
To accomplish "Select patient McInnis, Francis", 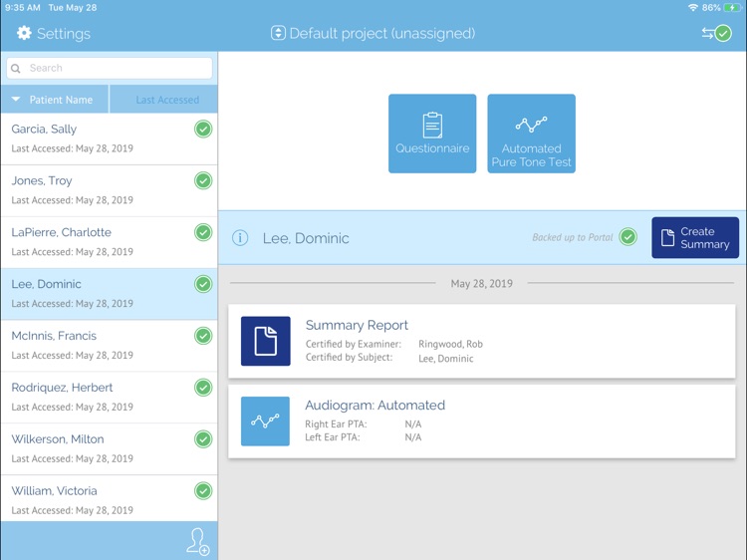I will point(110,346).
